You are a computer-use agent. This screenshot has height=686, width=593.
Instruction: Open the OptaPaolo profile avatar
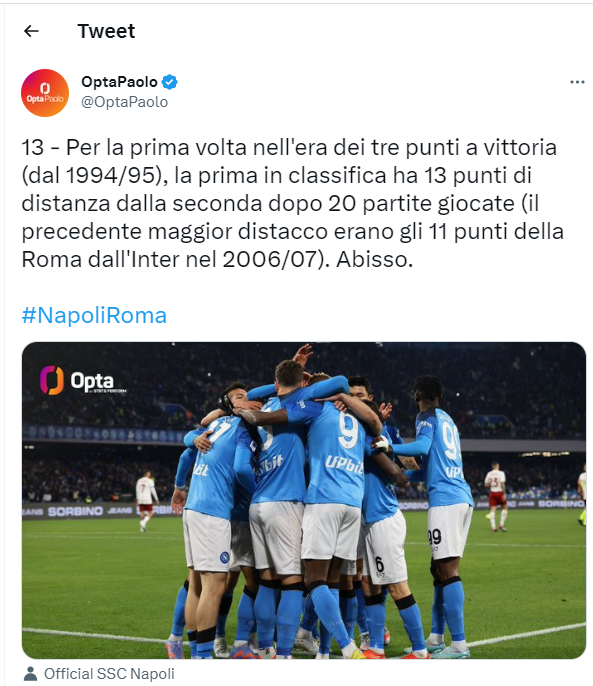point(45,93)
